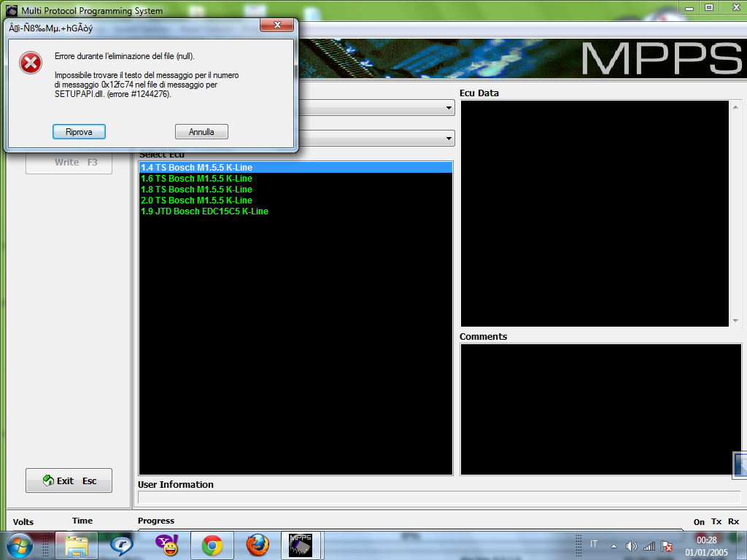The image size is (747, 560).
Task: Select 1.9 JTD Bosch EDC15C5 K-Line
Action: coord(295,211)
